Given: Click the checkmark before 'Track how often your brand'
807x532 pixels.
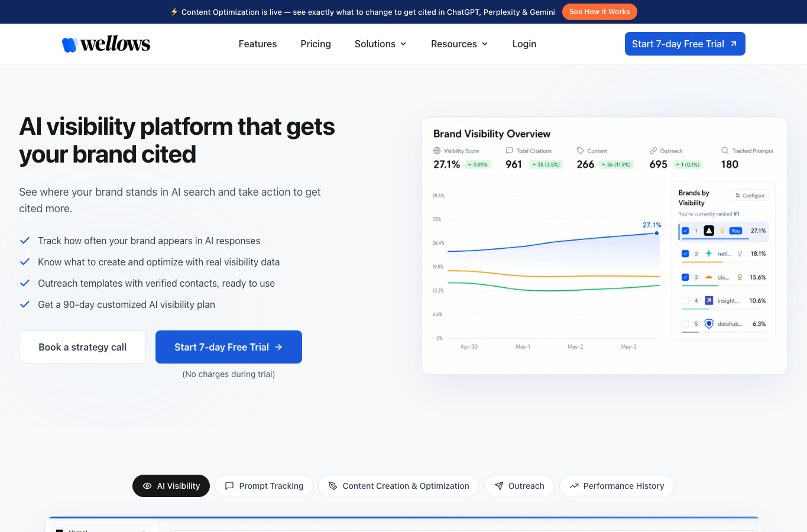Looking at the screenshot, I should 25,241.
